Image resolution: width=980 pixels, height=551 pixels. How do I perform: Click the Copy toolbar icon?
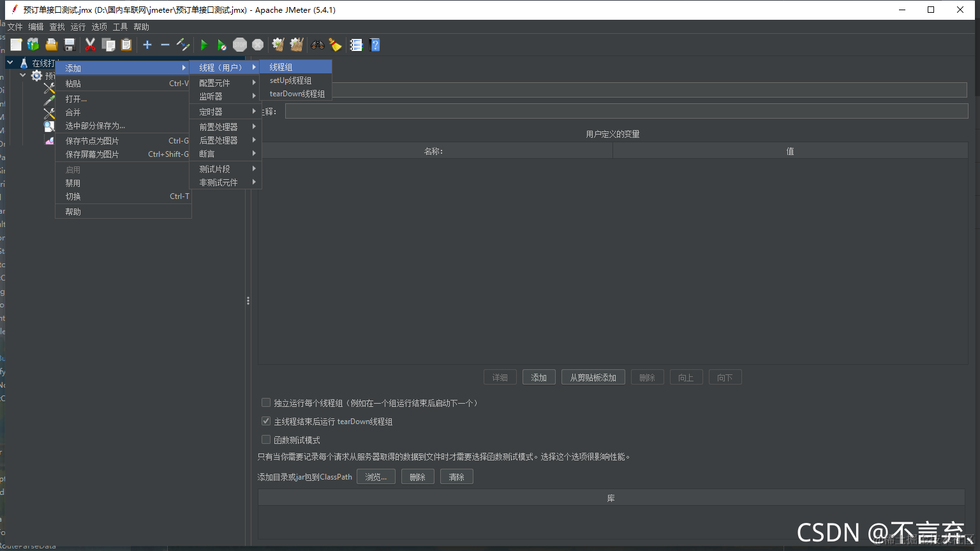(x=108, y=45)
